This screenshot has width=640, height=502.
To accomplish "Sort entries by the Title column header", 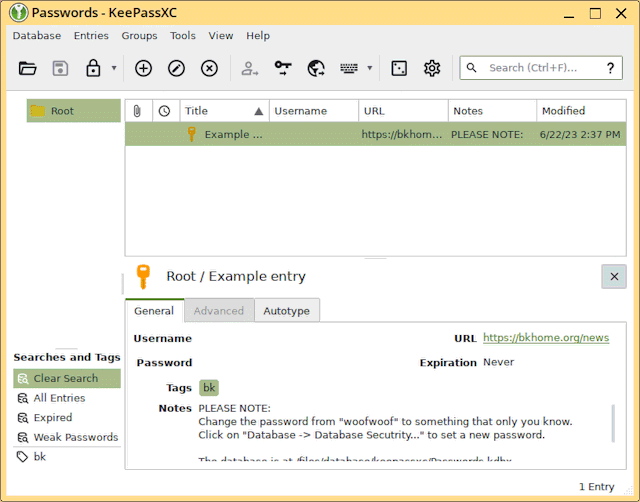I will coord(224,111).
